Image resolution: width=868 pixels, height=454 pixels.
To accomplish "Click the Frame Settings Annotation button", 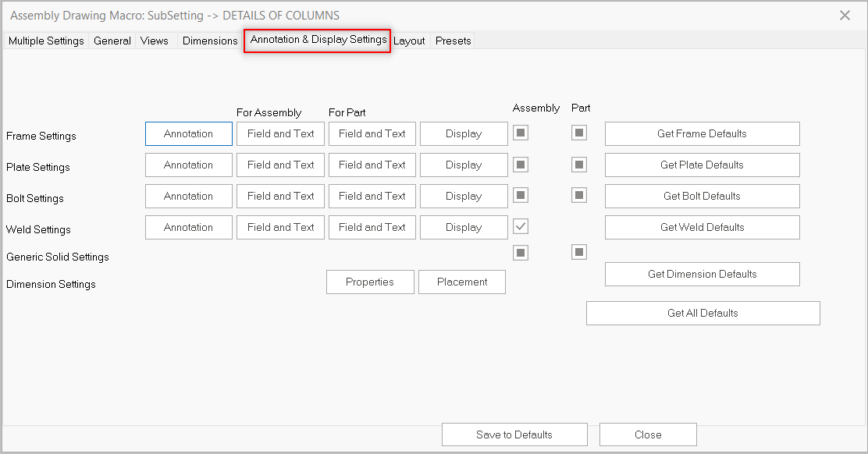I will pos(189,133).
